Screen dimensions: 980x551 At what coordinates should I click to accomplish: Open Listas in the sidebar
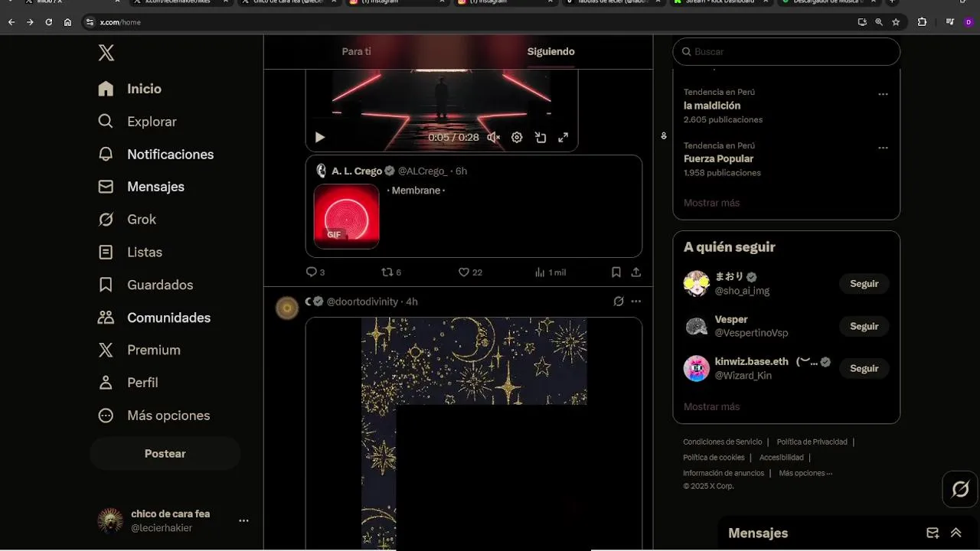coord(130,252)
